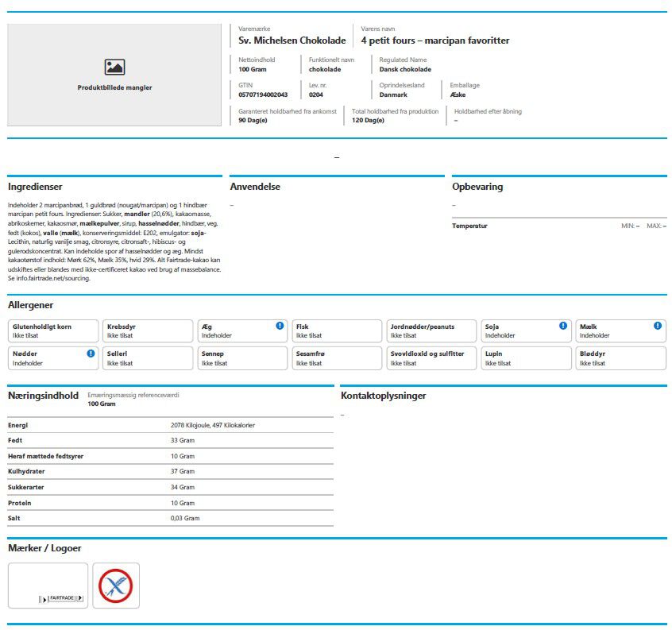The width and height of the screenshot is (672, 630).
Task: Click the Oprindelsesland value Danmark
Action: click(393, 95)
